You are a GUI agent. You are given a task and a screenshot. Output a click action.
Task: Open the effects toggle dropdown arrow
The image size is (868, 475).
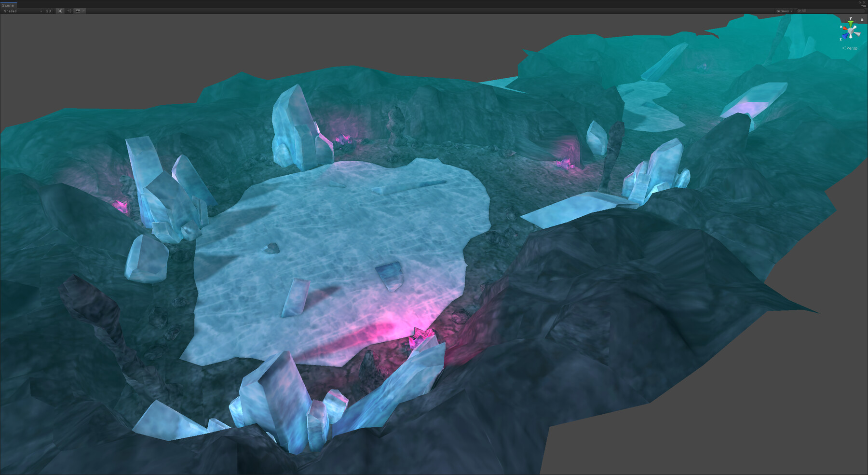[x=83, y=11]
